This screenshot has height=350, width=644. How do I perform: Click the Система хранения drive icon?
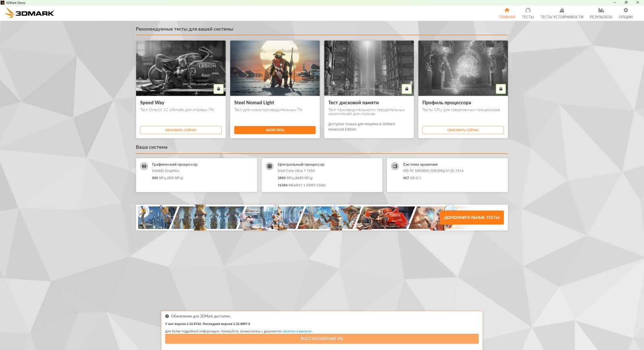[x=395, y=166]
